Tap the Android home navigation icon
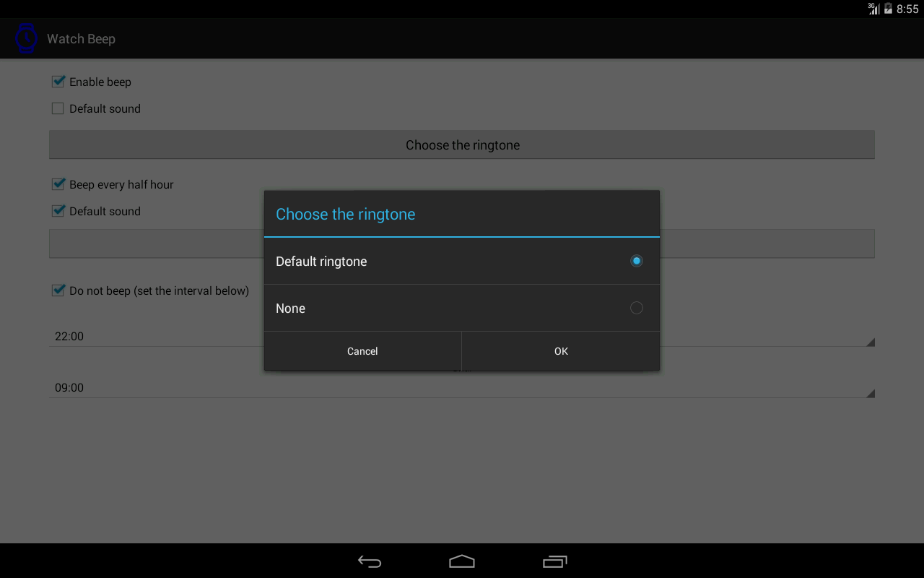Screen dimensions: 924x578 [462, 561]
